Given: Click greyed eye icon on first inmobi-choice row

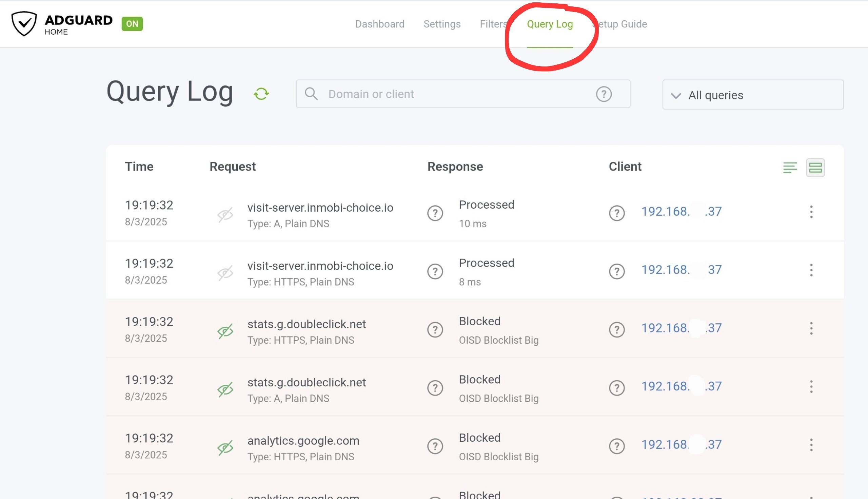Looking at the screenshot, I should point(225,215).
